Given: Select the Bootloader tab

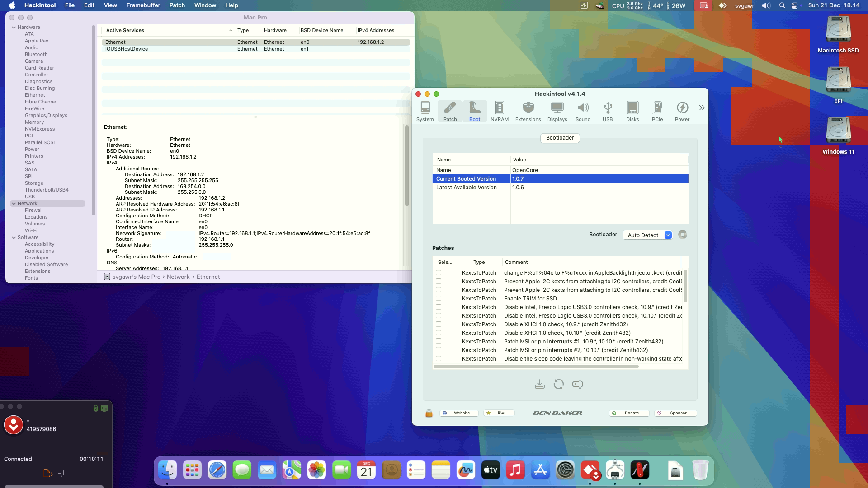Looking at the screenshot, I should pyautogui.click(x=560, y=138).
